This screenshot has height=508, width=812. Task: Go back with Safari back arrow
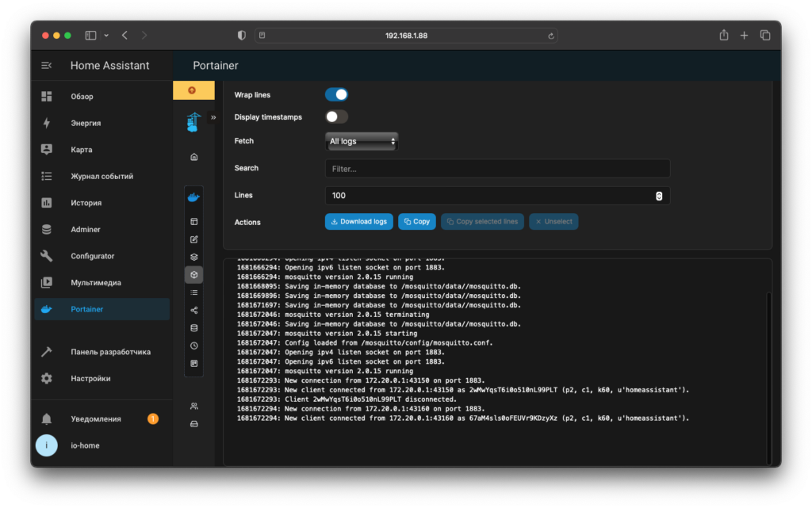124,35
